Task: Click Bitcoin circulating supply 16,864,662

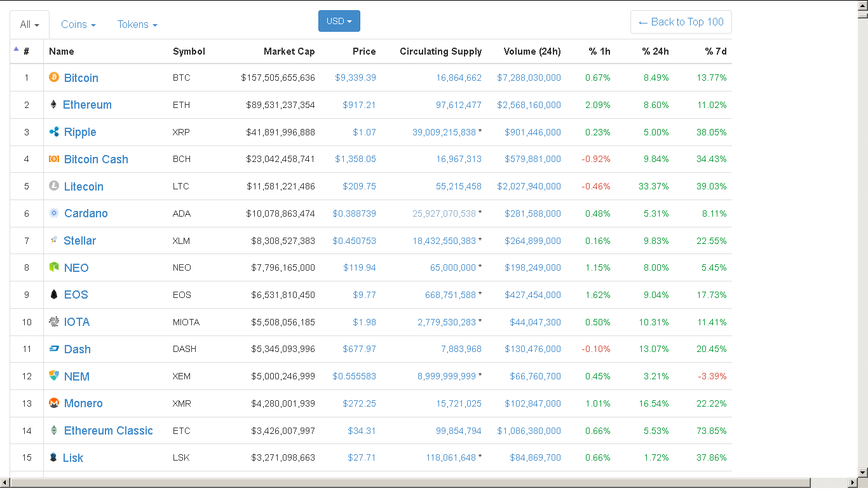Action: [459, 78]
